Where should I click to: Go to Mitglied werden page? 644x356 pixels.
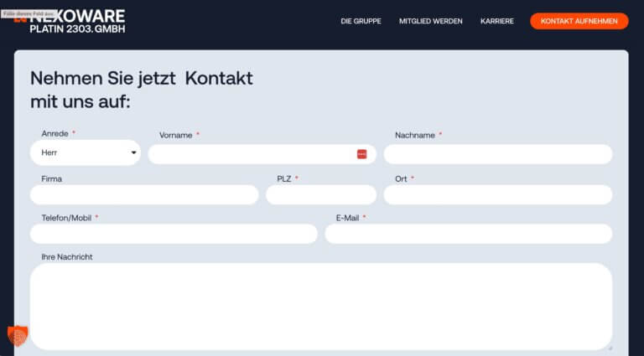click(x=430, y=21)
